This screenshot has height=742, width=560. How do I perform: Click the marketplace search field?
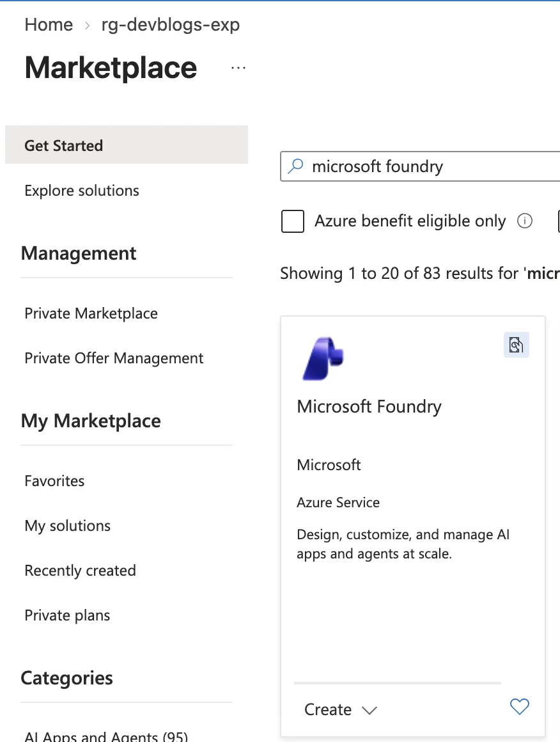420,166
